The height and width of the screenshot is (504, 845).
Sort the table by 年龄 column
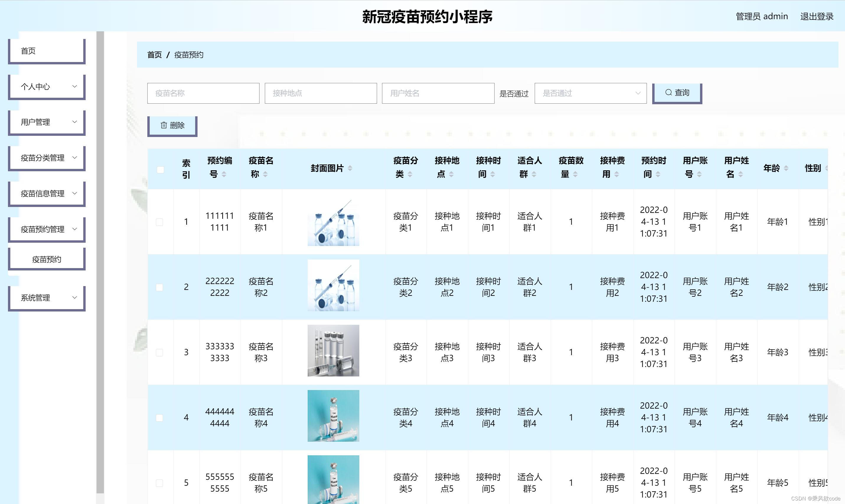click(786, 168)
